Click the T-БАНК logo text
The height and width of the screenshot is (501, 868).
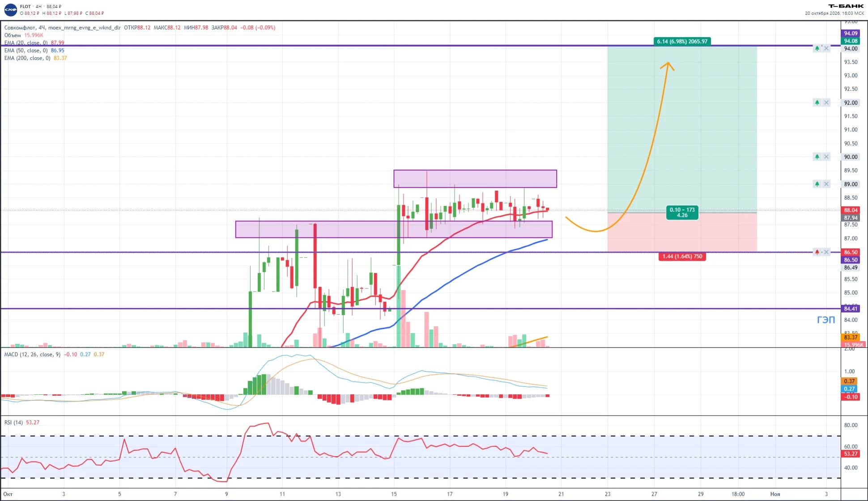(846, 6)
